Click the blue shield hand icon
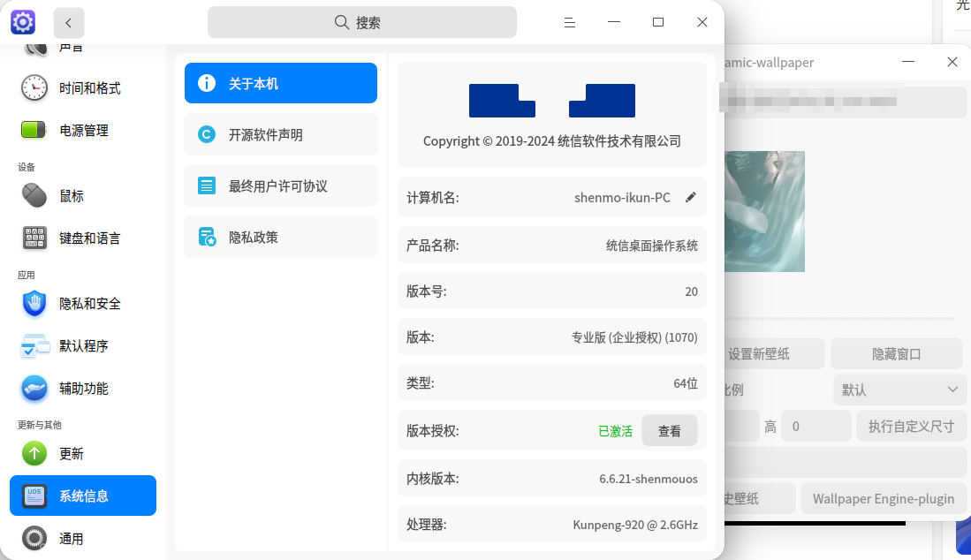971x560 pixels. 34,304
